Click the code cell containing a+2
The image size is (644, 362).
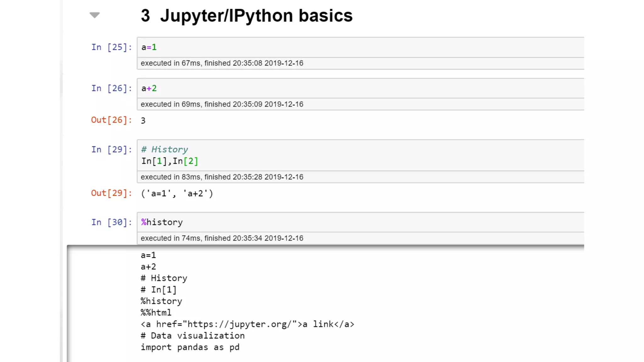coord(360,88)
